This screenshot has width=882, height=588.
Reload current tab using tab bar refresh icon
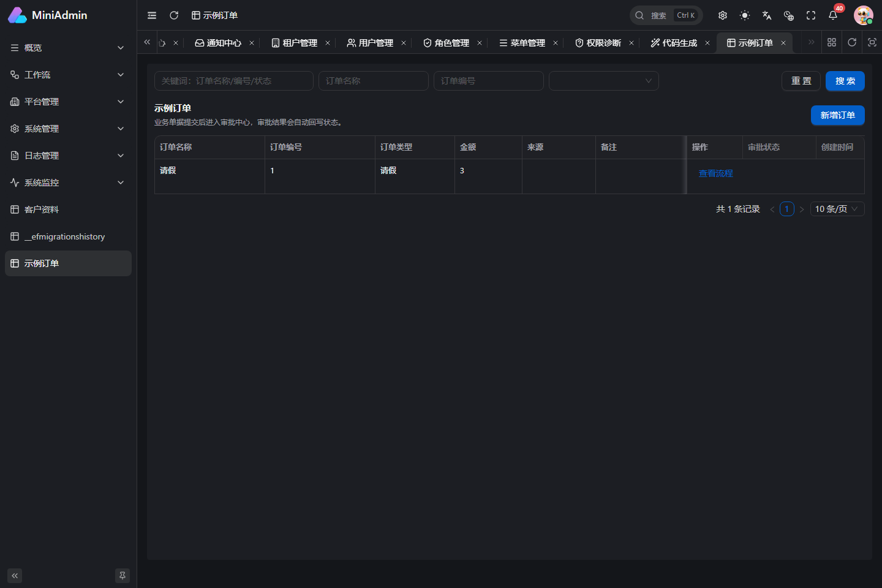852,42
